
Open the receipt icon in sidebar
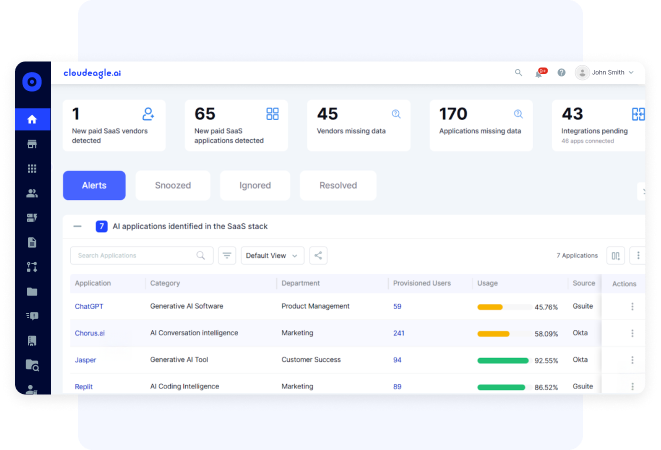pyautogui.click(x=32, y=341)
